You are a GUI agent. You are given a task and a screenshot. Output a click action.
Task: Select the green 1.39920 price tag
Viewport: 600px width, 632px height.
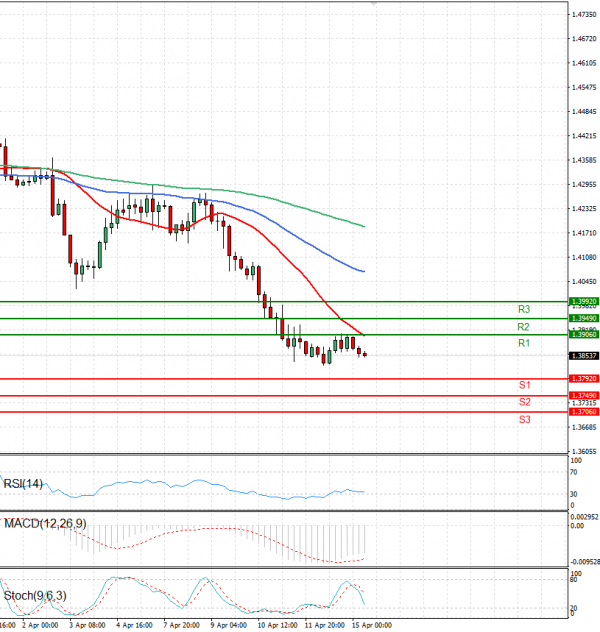[x=584, y=301]
